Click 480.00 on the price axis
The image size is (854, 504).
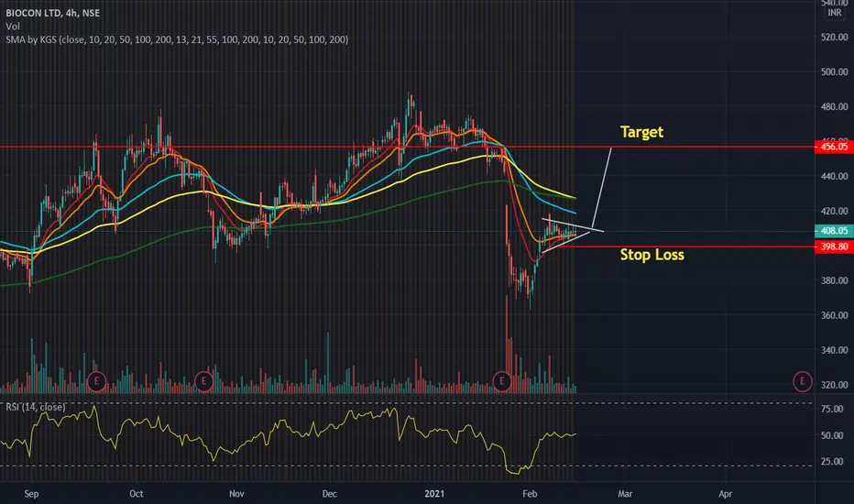[835, 107]
